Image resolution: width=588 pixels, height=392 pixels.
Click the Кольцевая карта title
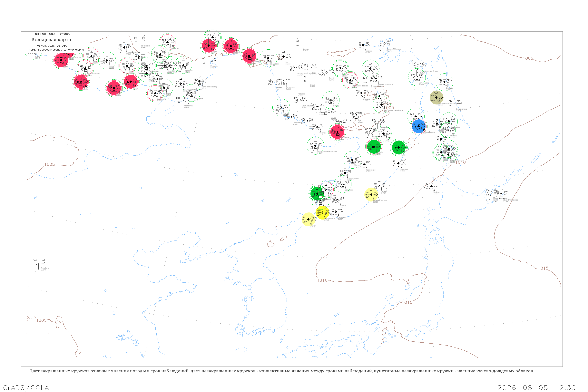point(51,40)
